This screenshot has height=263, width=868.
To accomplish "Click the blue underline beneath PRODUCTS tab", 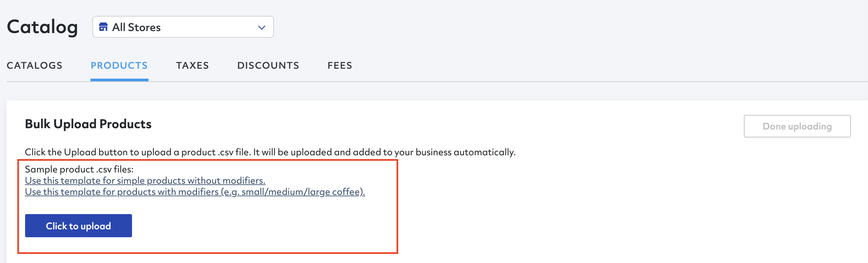I will [119, 80].
